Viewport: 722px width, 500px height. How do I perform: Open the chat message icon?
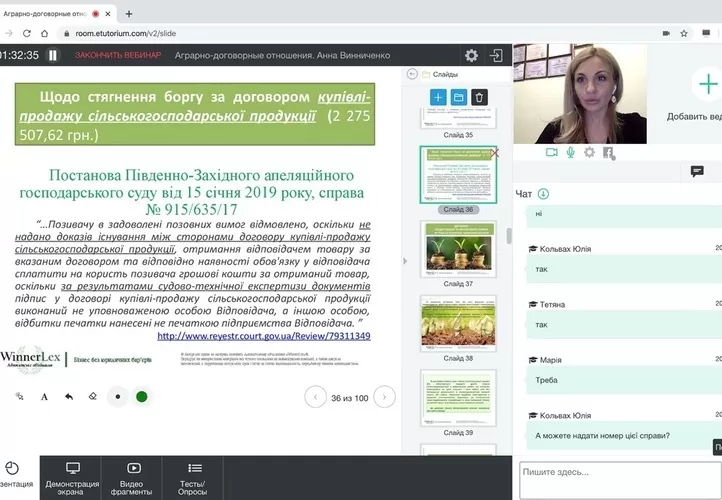[x=697, y=171]
